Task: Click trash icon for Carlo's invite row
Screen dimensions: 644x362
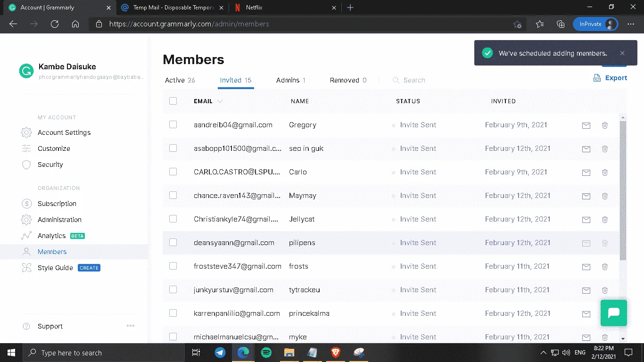Action: (605, 173)
